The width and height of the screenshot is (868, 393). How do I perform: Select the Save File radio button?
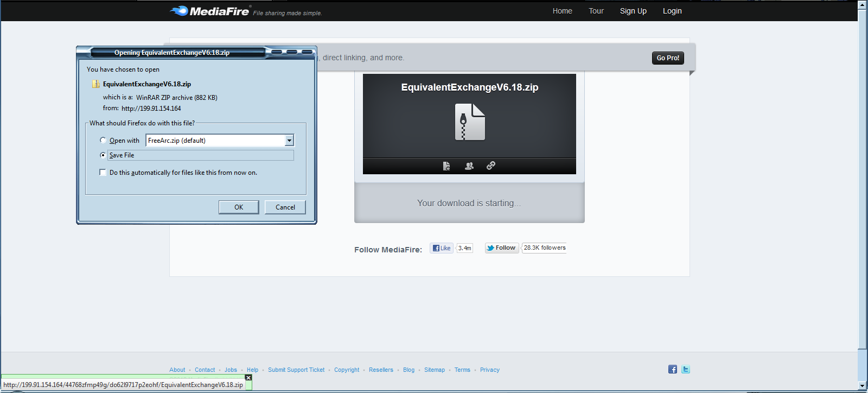point(103,155)
